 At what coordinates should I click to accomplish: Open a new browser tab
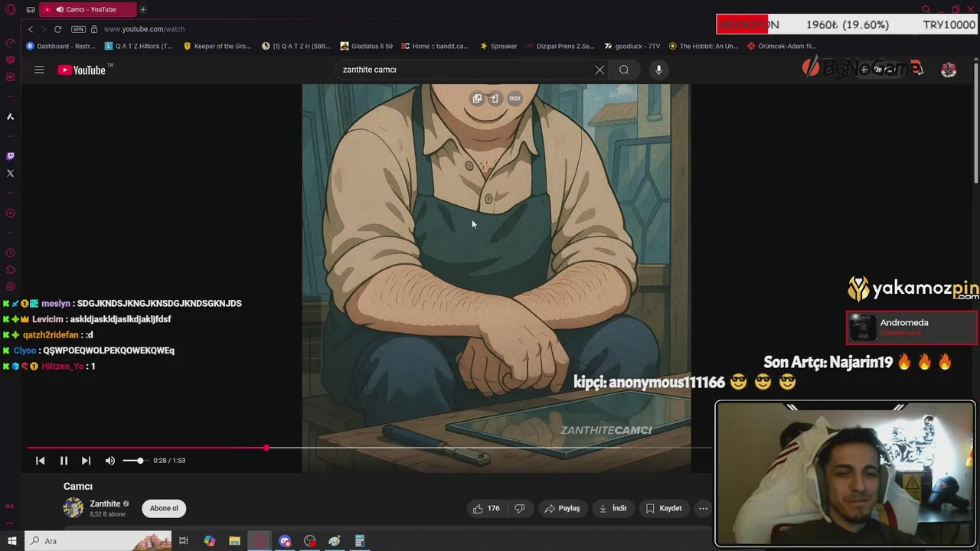142,9
